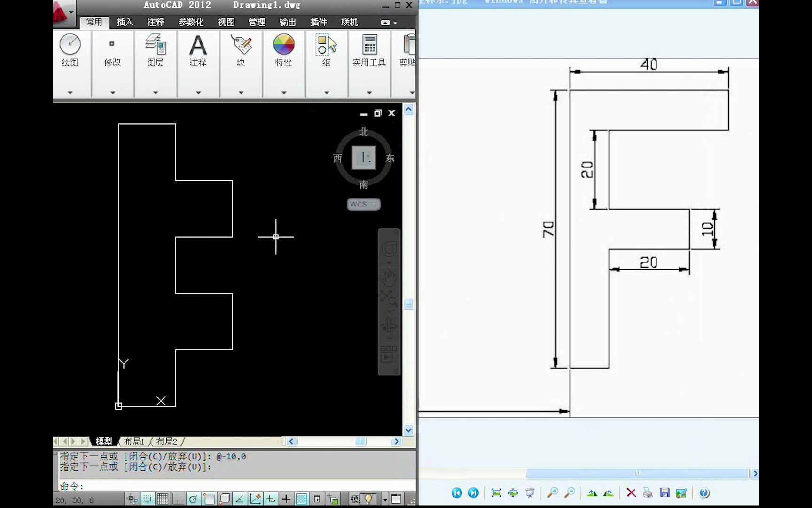Expand the 块 block panel dropdown arrow
Screen dimensions: 812x508
241,93
